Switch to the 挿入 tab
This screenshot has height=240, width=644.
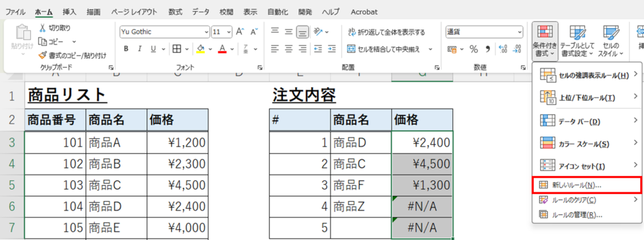pyautogui.click(x=69, y=12)
